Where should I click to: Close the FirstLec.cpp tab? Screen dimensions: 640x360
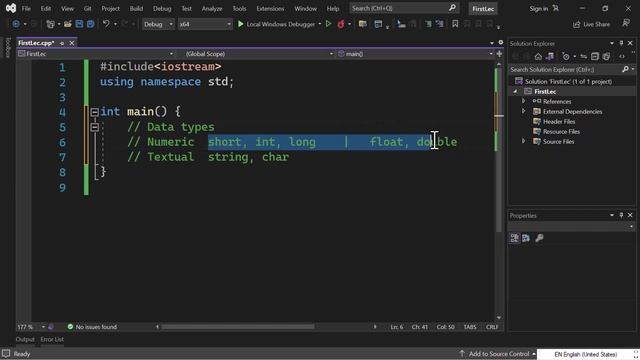tap(72, 43)
